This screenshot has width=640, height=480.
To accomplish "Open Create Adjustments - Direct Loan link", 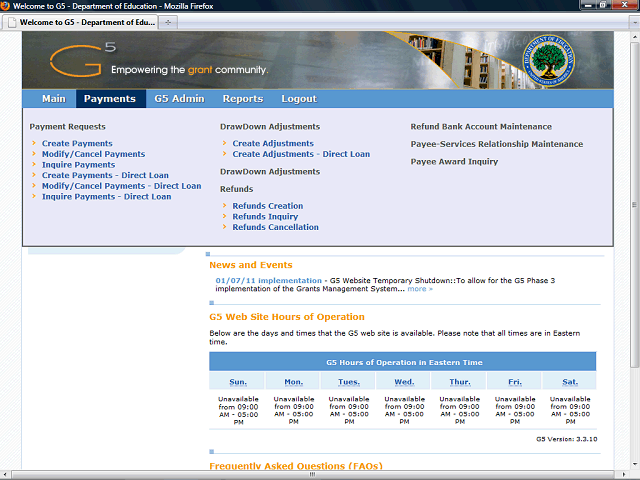I will pos(301,154).
